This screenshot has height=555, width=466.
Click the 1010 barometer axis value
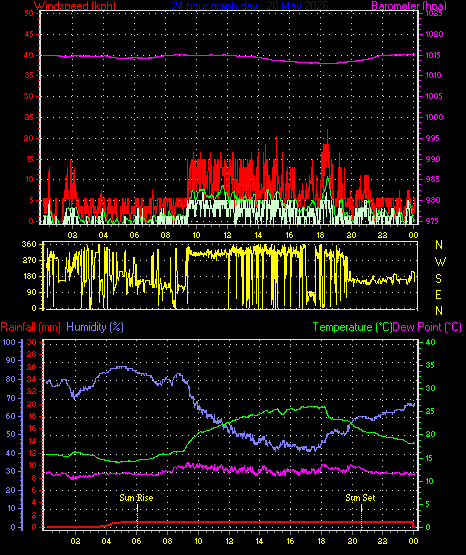click(434, 75)
